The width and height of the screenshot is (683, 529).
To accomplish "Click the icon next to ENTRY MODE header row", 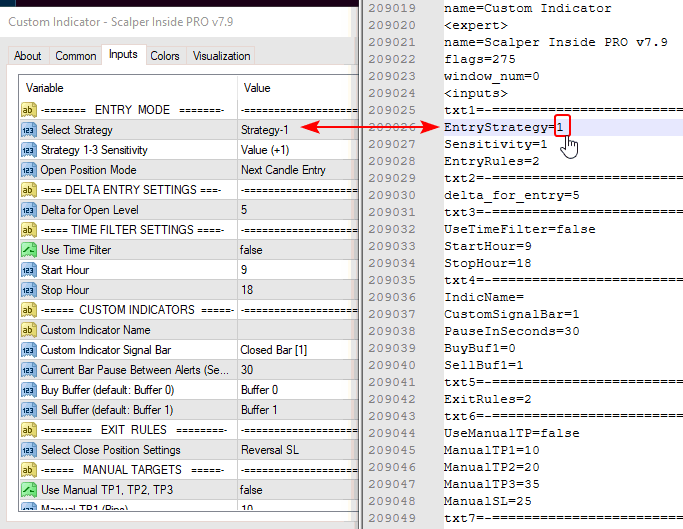I will point(28,110).
